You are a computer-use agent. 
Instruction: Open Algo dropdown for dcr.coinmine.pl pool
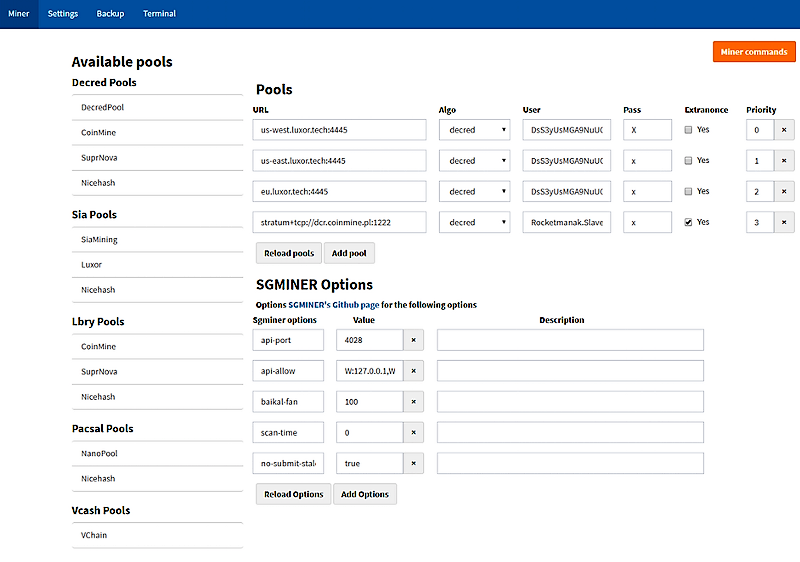click(x=474, y=222)
